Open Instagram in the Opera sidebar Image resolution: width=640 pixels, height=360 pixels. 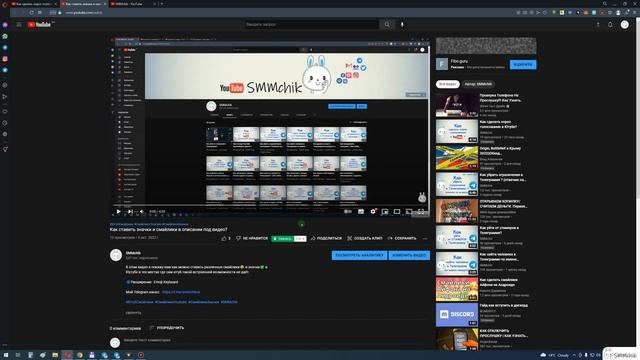pyautogui.click(x=5, y=59)
